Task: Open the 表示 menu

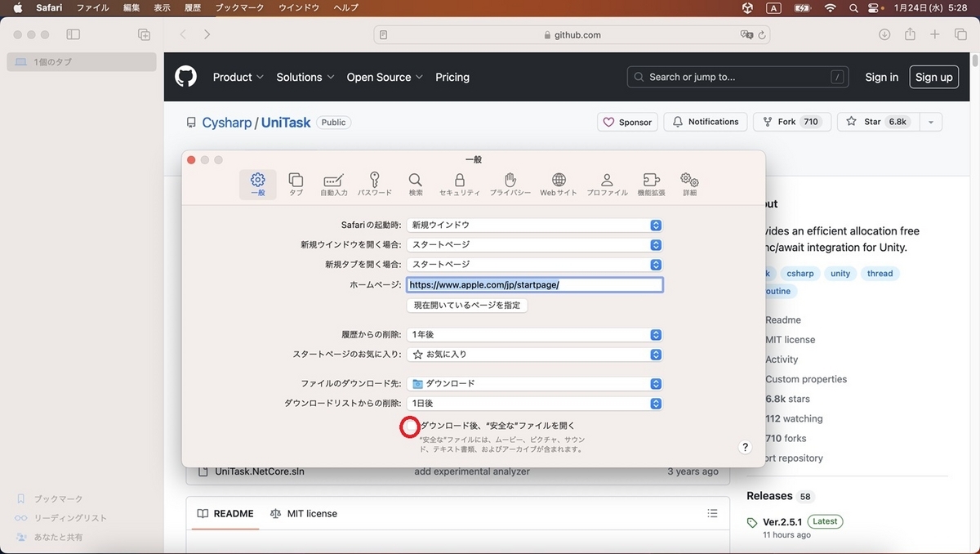Action: 163,7
